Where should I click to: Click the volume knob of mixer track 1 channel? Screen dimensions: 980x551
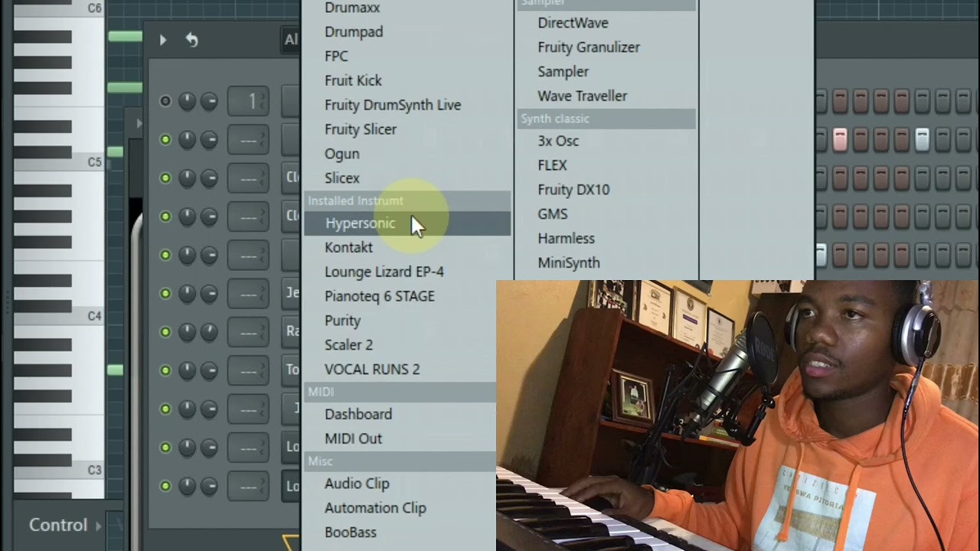209,101
